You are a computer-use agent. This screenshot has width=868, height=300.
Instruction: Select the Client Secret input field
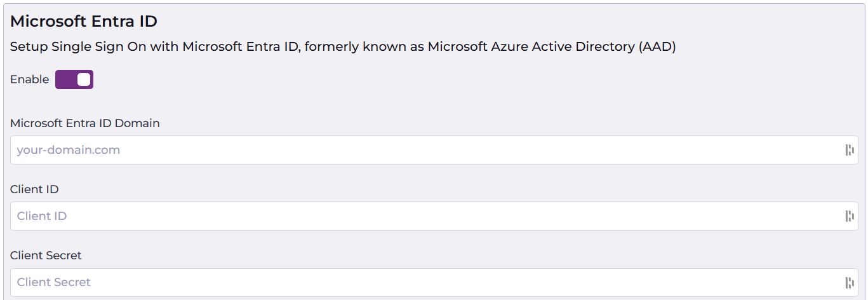[x=381, y=282]
